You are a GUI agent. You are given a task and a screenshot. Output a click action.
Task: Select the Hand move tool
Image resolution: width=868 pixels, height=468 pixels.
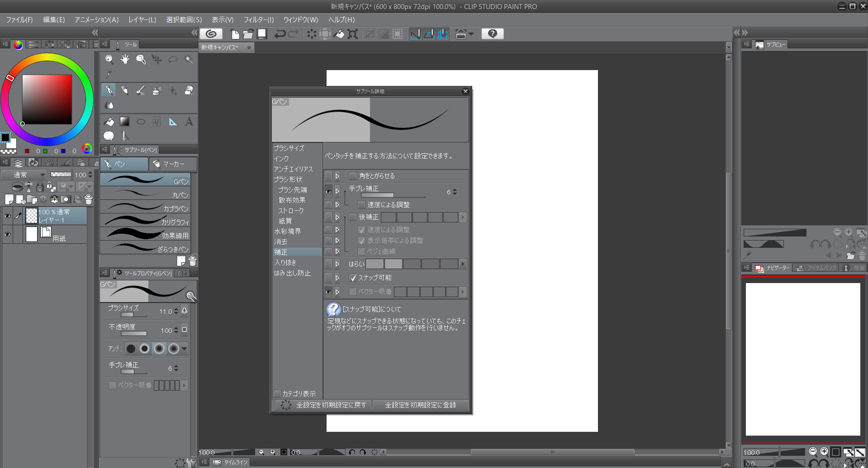pyautogui.click(x=125, y=59)
